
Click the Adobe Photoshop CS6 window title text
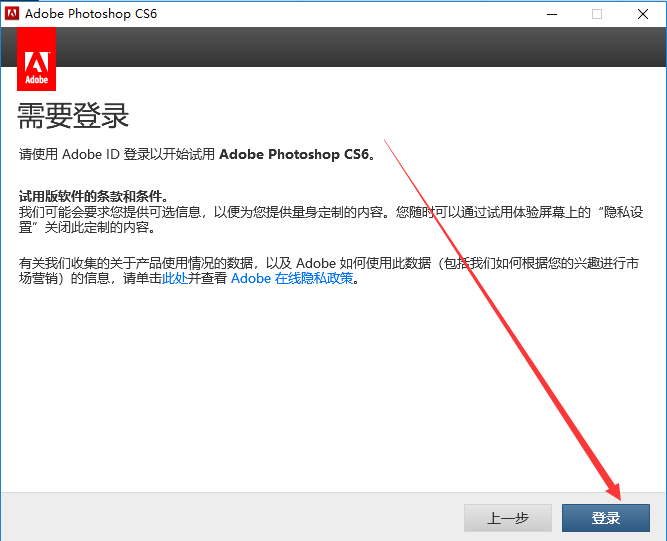click(91, 14)
